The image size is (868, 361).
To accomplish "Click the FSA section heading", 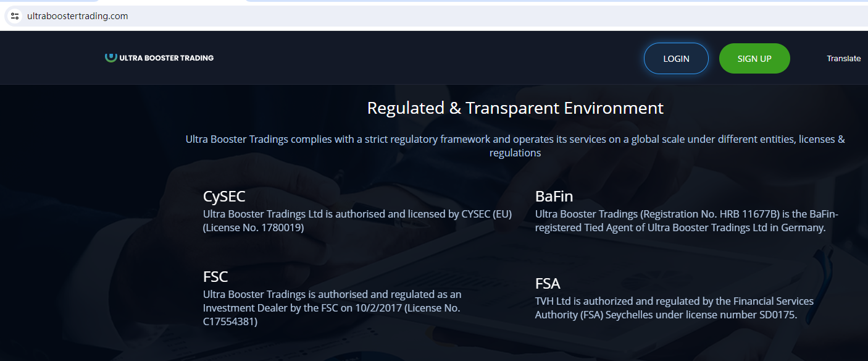I will coord(548,284).
